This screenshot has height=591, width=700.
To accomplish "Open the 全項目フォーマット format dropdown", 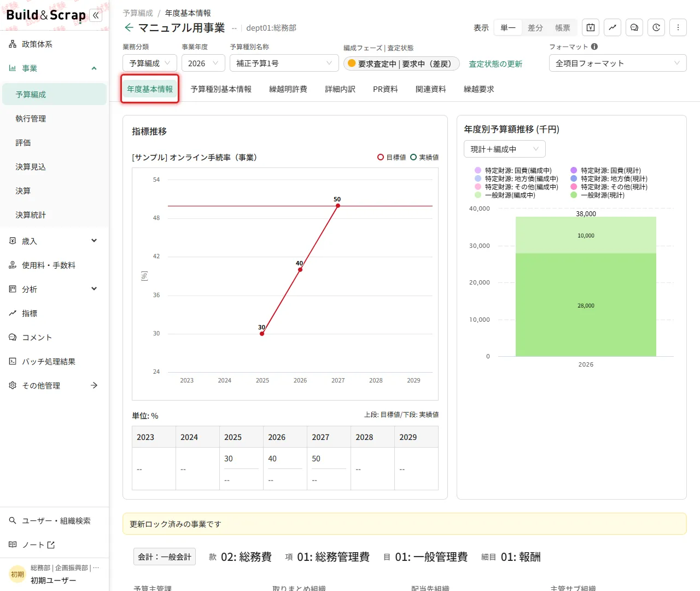I will pyautogui.click(x=618, y=63).
